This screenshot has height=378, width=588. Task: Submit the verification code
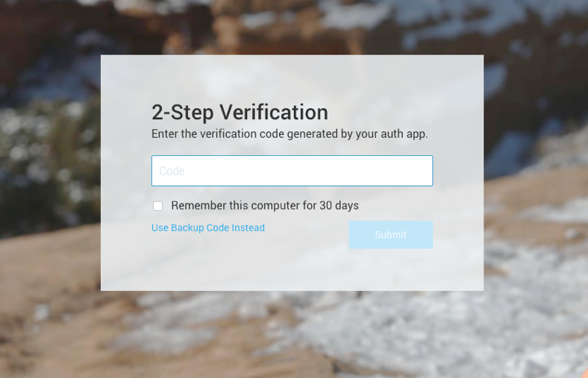[x=391, y=235]
